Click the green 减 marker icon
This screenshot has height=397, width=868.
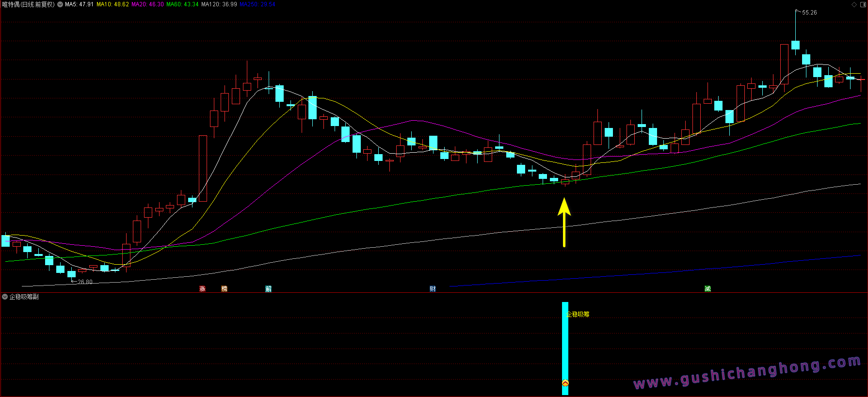[707, 289]
